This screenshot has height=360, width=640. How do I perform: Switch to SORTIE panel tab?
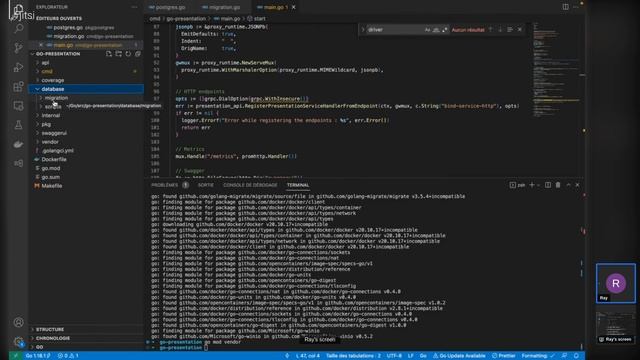coord(206,185)
